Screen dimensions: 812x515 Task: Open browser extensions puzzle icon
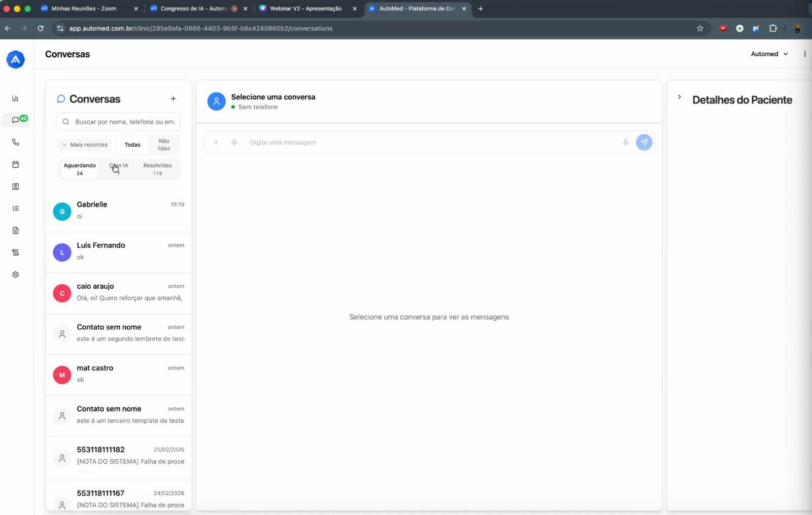[773, 28]
